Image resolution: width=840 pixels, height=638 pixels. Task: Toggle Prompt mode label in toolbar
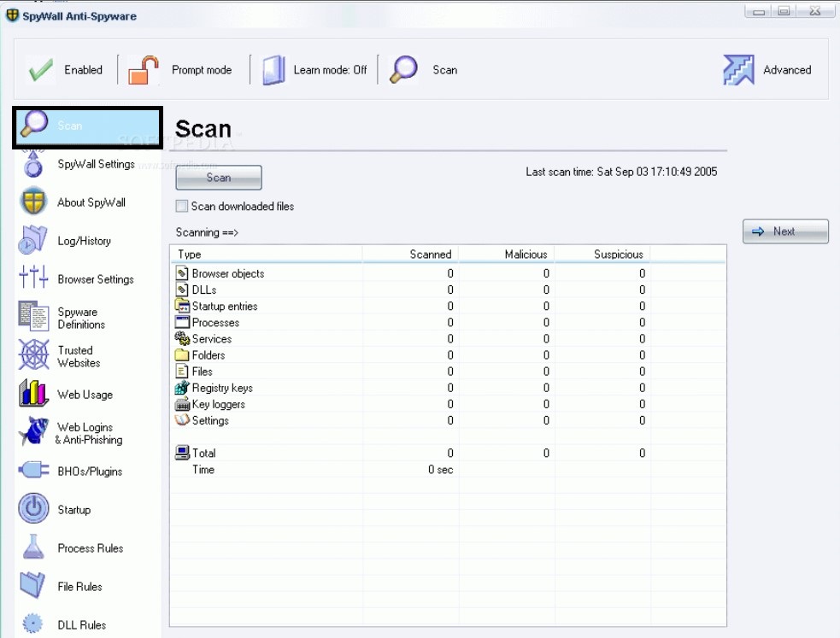[202, 70]
